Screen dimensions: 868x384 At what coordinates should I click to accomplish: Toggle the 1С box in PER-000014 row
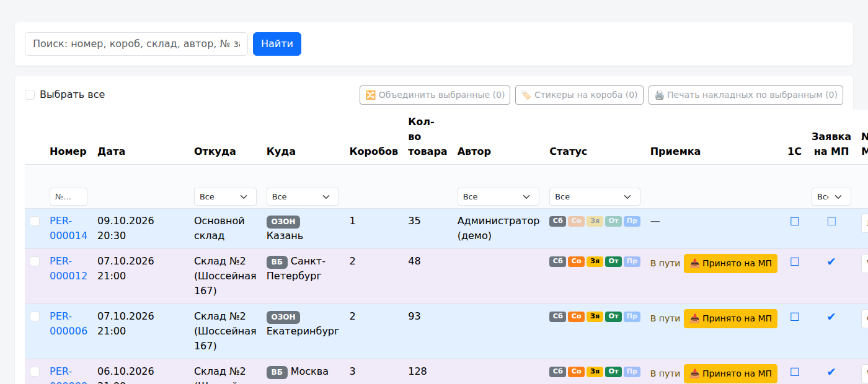coord(795,221)
